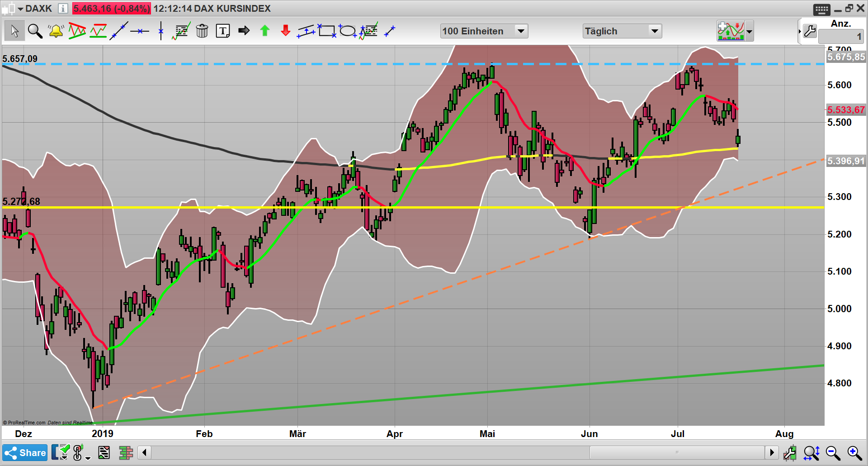Open the green-red order book icon
Viewport: 868px width, 466px height.
pos(126,452)
